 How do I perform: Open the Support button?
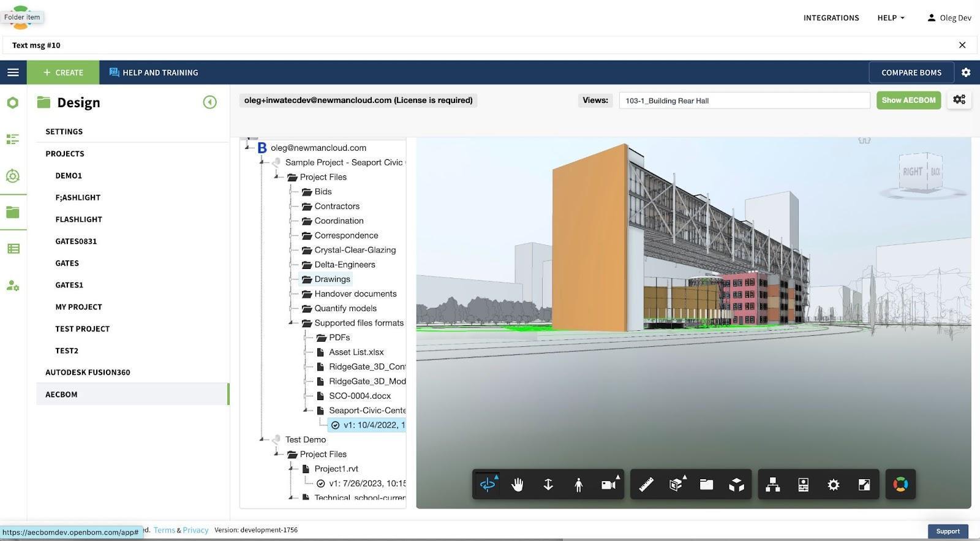[x=948, y=531]
